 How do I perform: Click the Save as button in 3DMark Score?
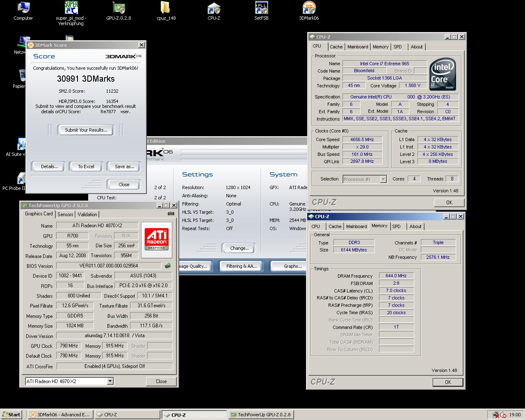click(124, 167)
